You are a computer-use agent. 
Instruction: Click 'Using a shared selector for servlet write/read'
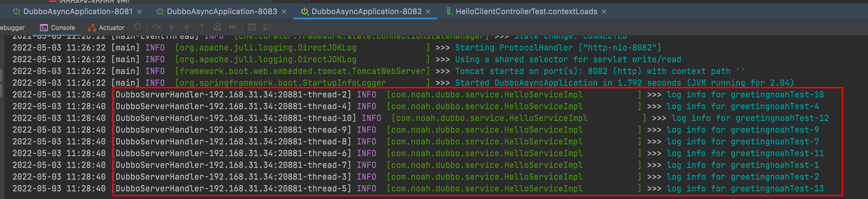pyautogui.click(x=568, y=60)
